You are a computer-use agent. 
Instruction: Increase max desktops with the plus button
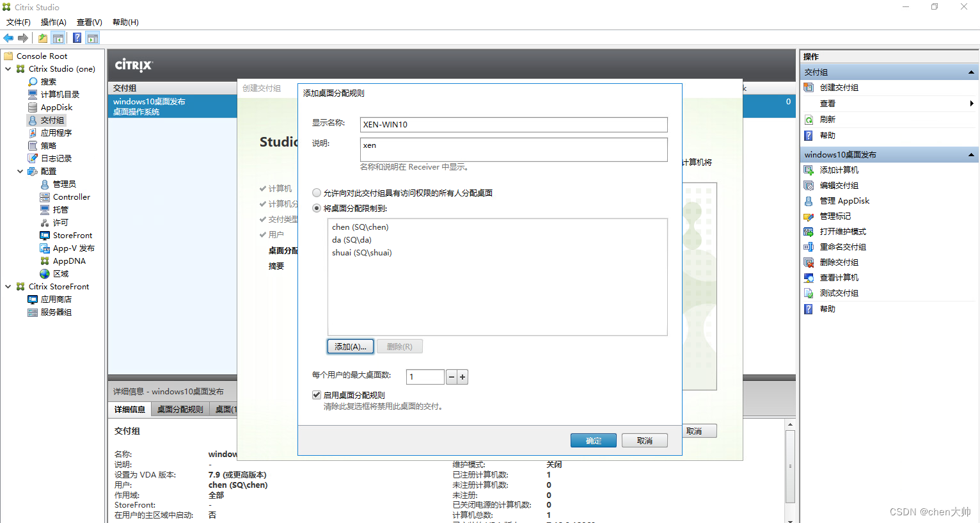click(462, 377)
